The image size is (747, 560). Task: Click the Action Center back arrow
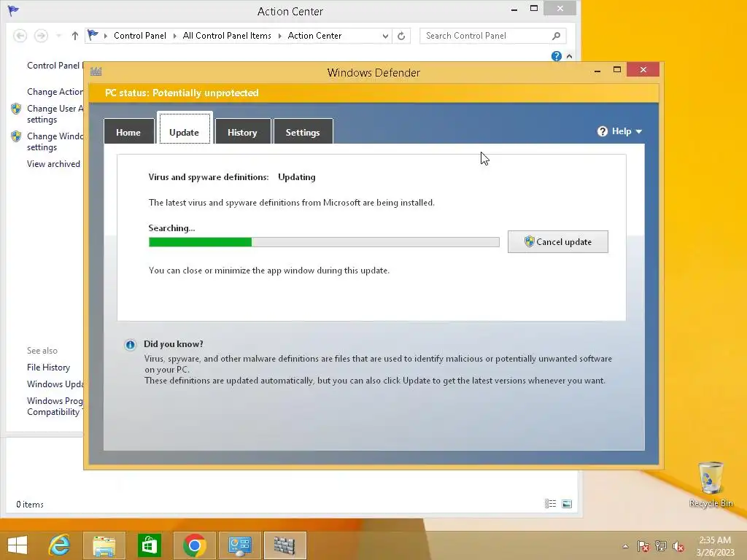[20, 36]
